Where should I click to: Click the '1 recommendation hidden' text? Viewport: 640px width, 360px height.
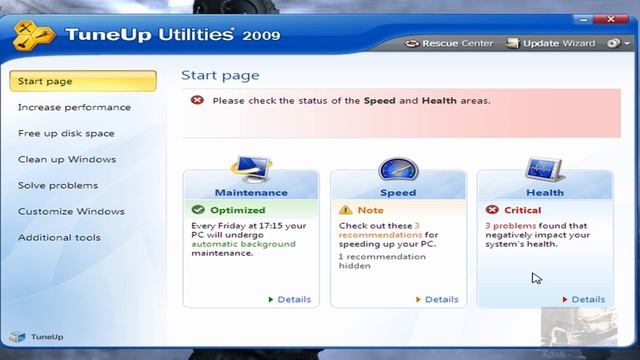pos(382,261)
